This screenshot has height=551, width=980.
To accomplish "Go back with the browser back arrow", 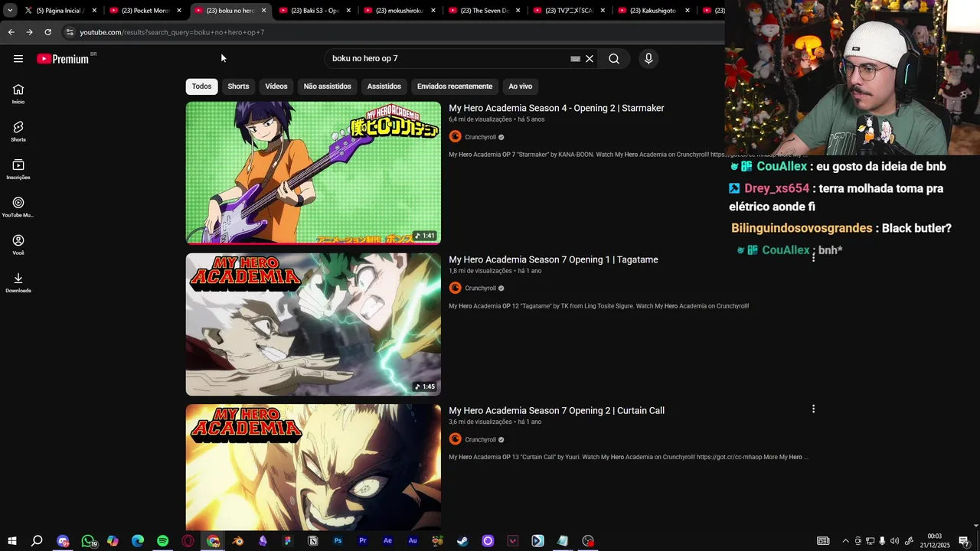I will 11,32.
